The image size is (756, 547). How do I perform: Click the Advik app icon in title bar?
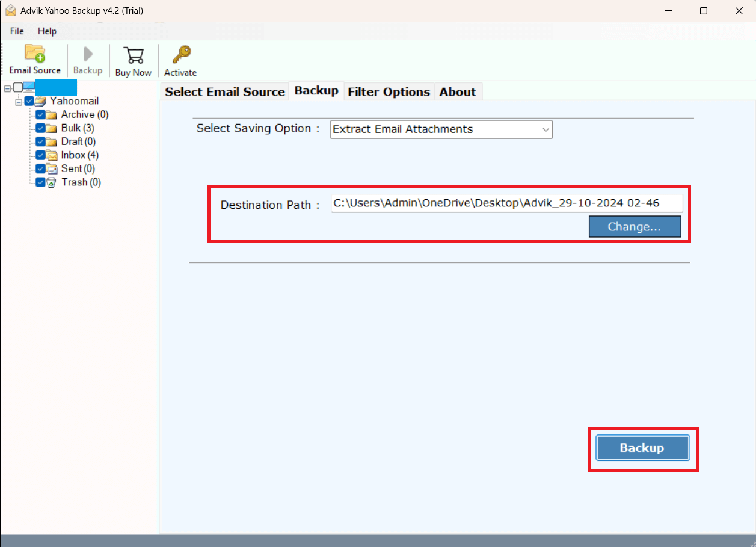10,11
